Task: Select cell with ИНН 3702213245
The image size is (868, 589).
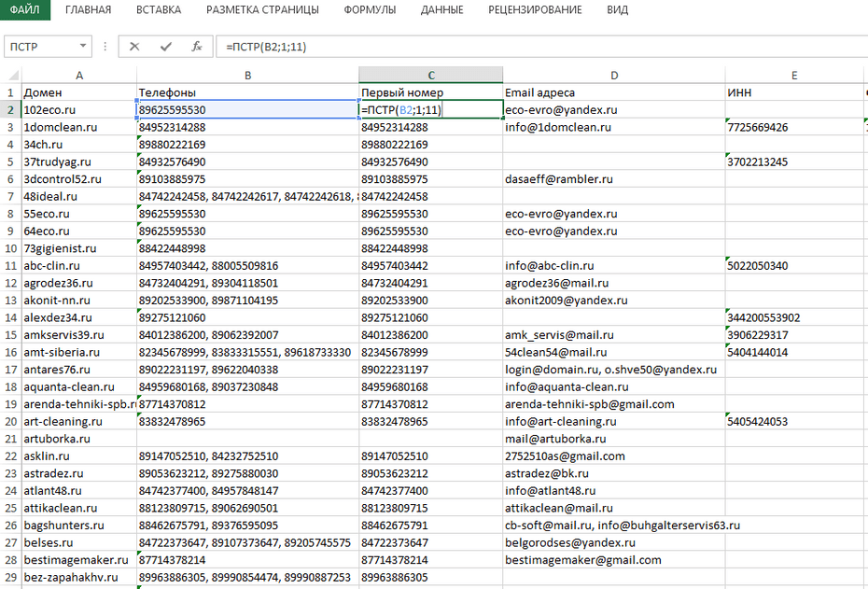Action: coord(794,161)
